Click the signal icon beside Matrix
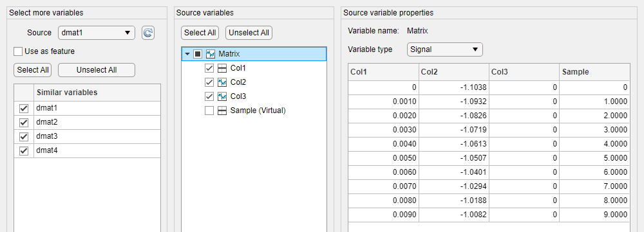644x232 pixels. click(x=211, y=54)
